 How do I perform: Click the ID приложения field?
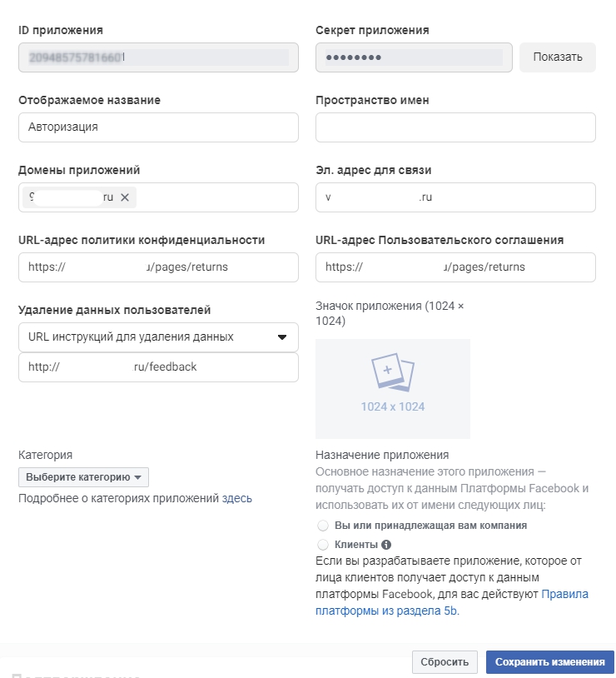coord(158,57)
